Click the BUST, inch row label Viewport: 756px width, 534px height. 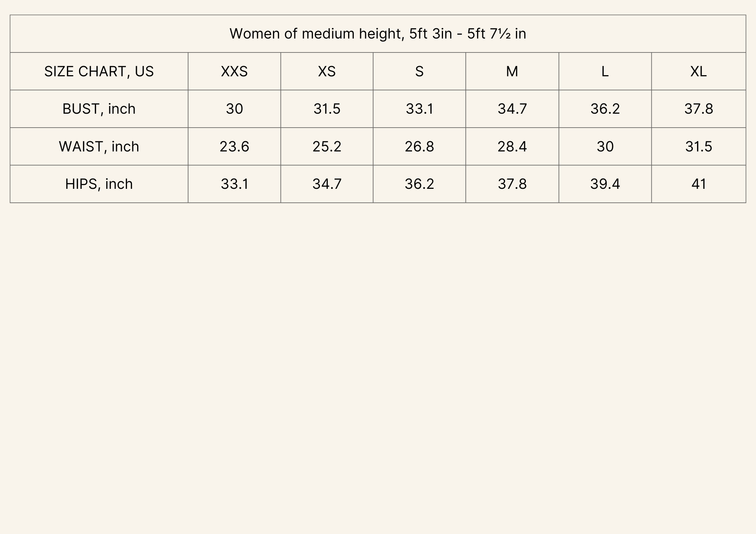(99, 109)
